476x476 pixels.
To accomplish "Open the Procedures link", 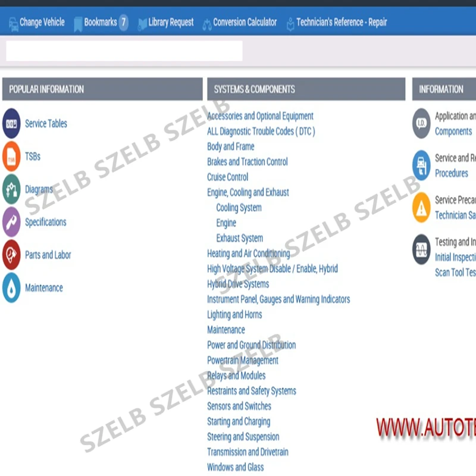I will tap(452, 173).
